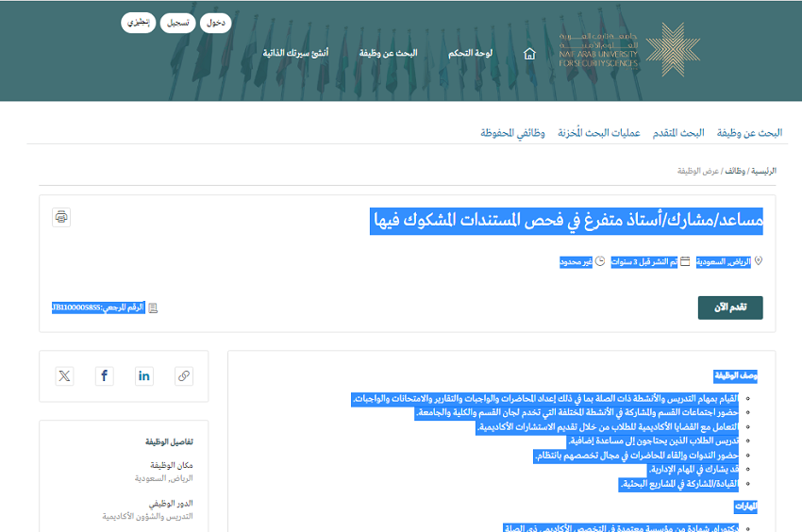Share job on LinkedIn

(x=143, y=376)
